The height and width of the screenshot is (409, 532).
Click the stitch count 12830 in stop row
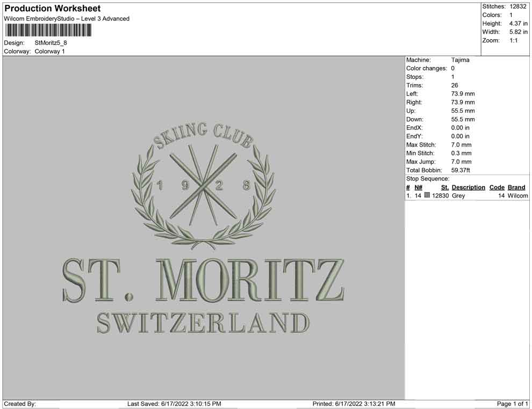[x=441, y=195]
